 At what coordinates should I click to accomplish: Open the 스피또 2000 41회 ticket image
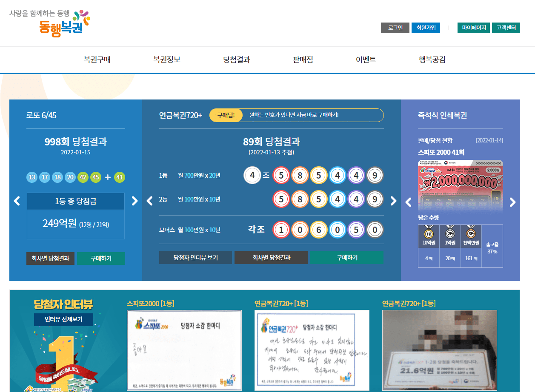coord(460,185)
